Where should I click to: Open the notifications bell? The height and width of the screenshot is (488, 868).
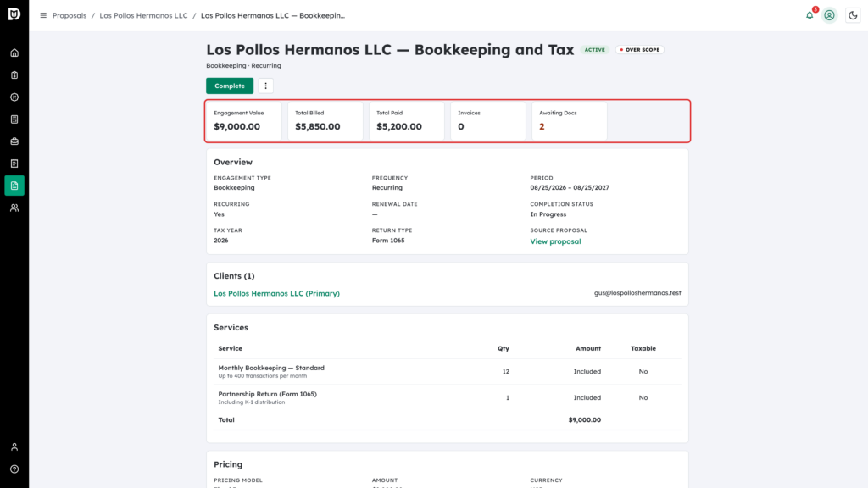tap(810, 15)
